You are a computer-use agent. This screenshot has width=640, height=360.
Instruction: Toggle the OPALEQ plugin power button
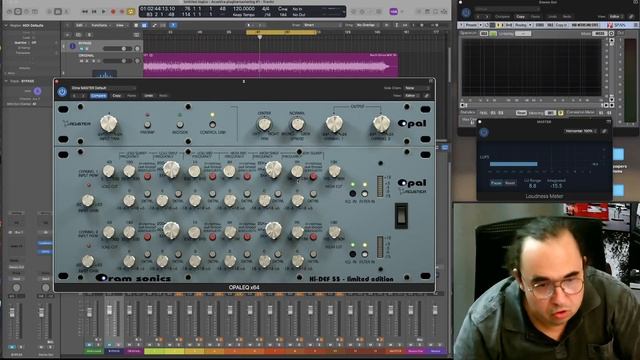(62, 92)
